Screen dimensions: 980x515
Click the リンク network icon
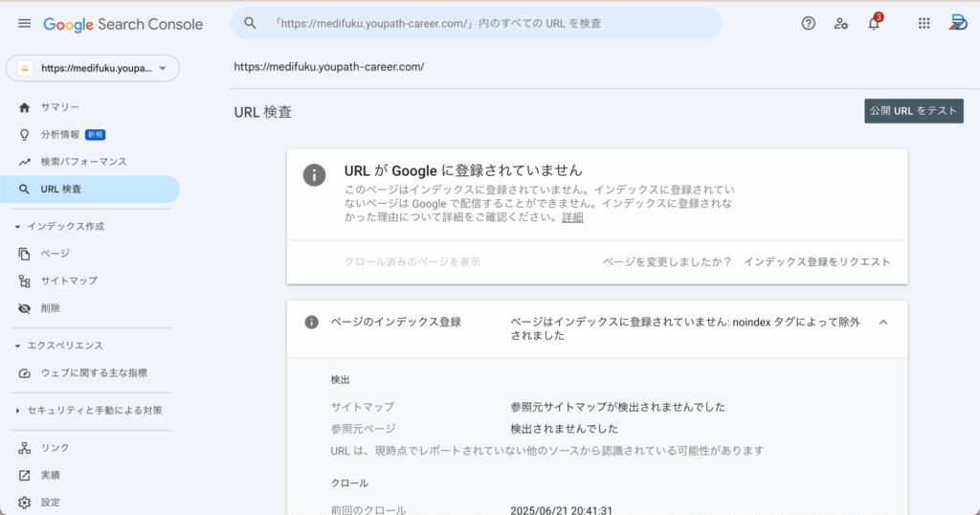[24, 448]
